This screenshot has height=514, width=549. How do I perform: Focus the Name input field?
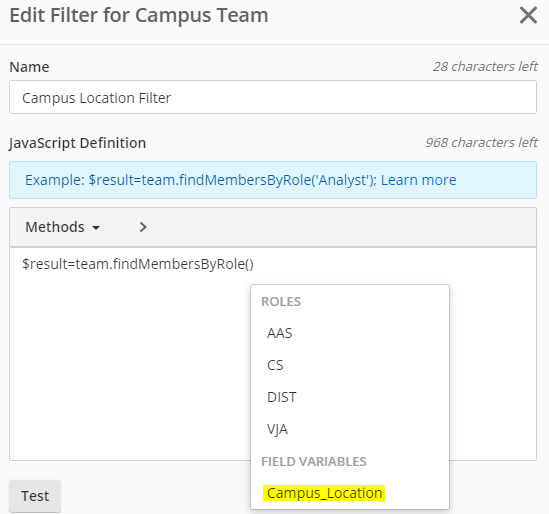point(273,97)
